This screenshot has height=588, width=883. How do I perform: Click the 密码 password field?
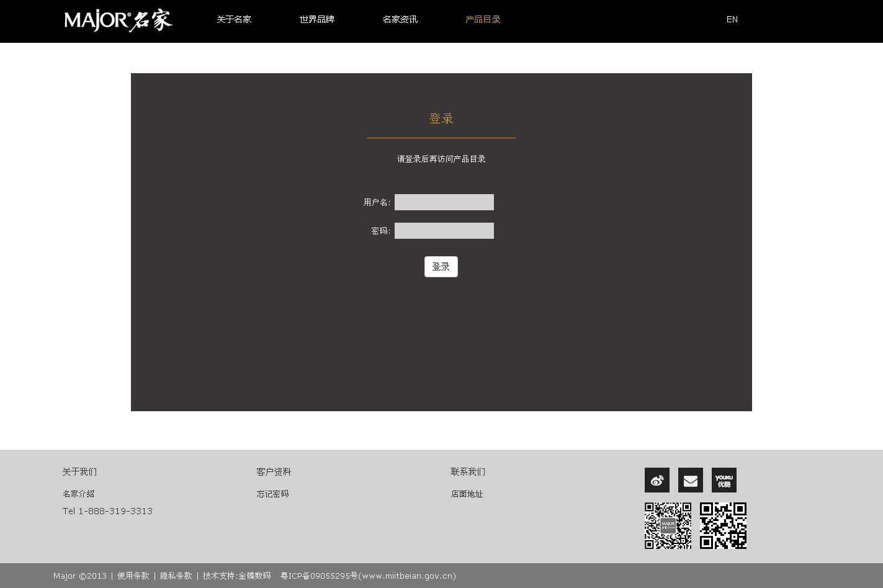(444, 231)
